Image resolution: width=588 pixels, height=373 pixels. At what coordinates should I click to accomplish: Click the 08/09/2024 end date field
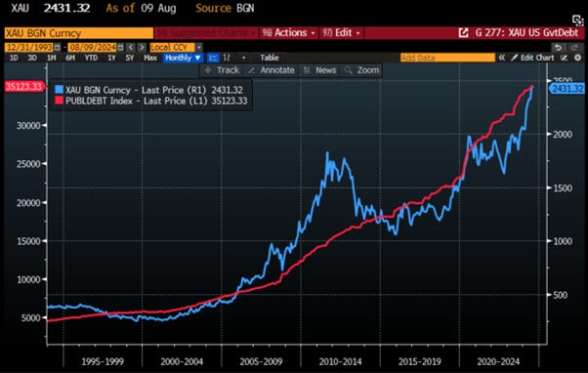point(92,47)
